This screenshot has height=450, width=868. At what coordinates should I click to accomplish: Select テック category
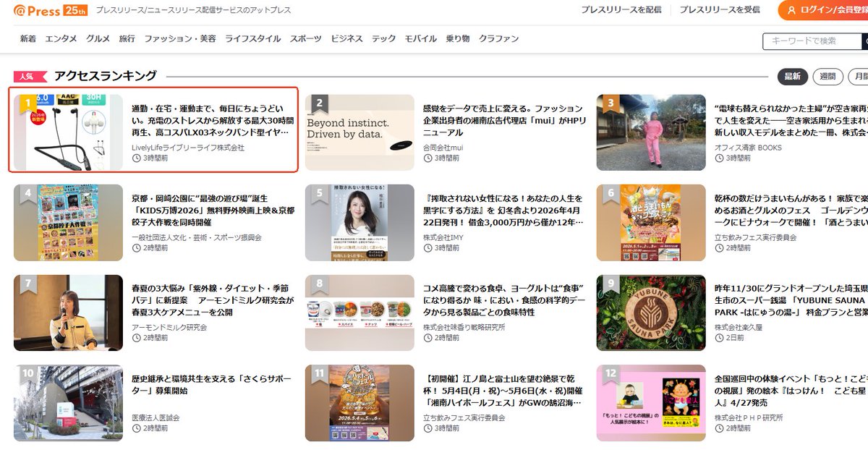(384, 38)
